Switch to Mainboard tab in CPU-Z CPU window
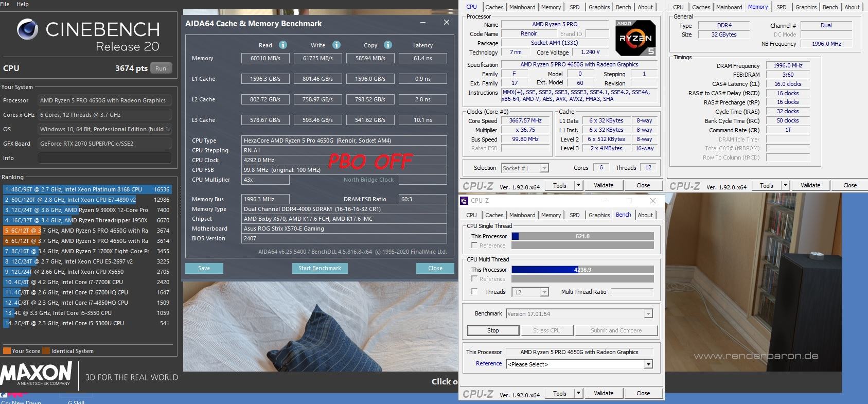Screen dimensions: 868x404 (522, 7)
